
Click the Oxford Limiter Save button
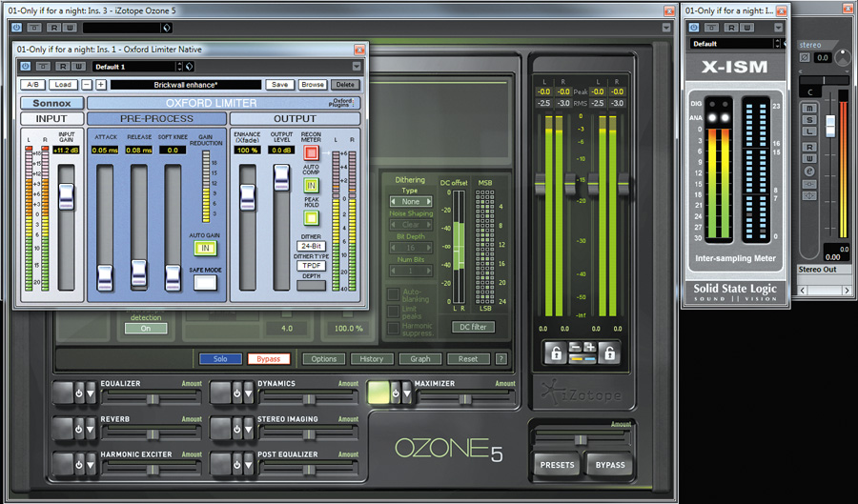pyautogui.click(x=279, y=85)
